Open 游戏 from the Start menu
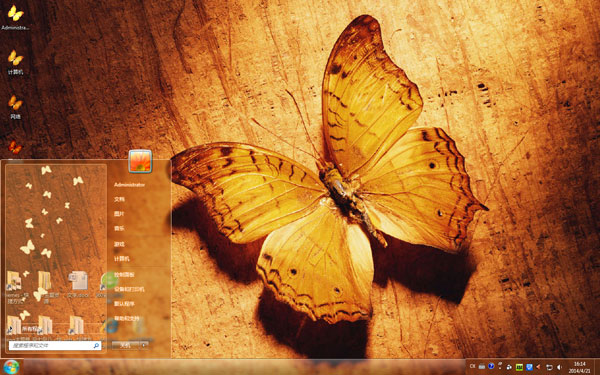This screenshot has height=375, width=600. [119, 244]
